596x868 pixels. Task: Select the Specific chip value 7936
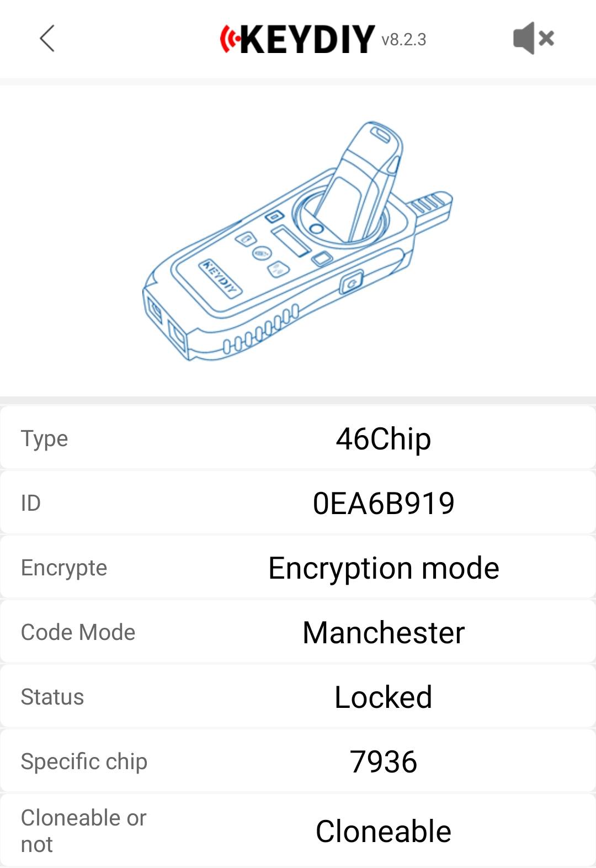coord(384,761)
